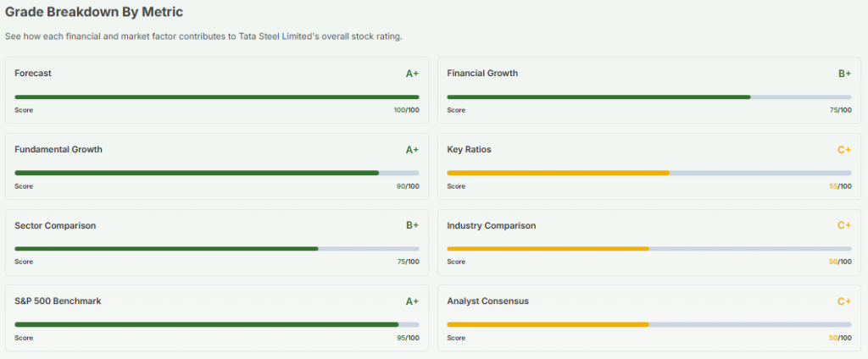Click the Financial Growth progress bar
Image resolution: width=868 pixels, height=359 pixels.
click(x=648, y=97)
